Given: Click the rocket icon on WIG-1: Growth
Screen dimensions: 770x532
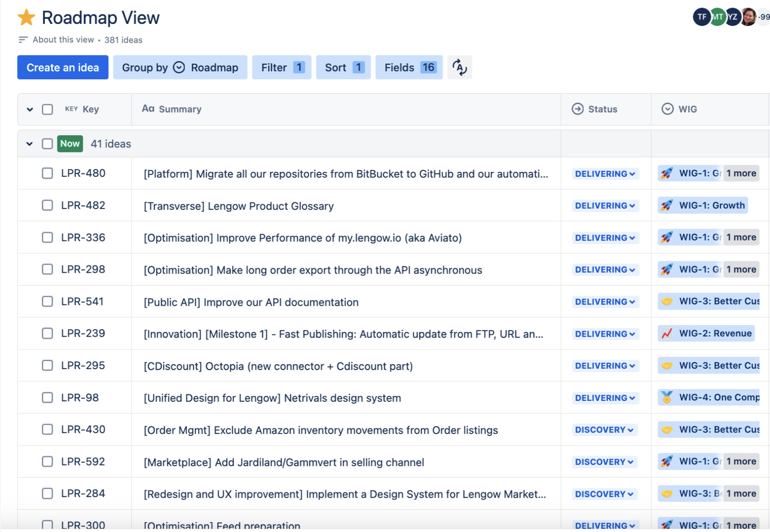Looking at the screenshot, I should [x=667, y=205].
